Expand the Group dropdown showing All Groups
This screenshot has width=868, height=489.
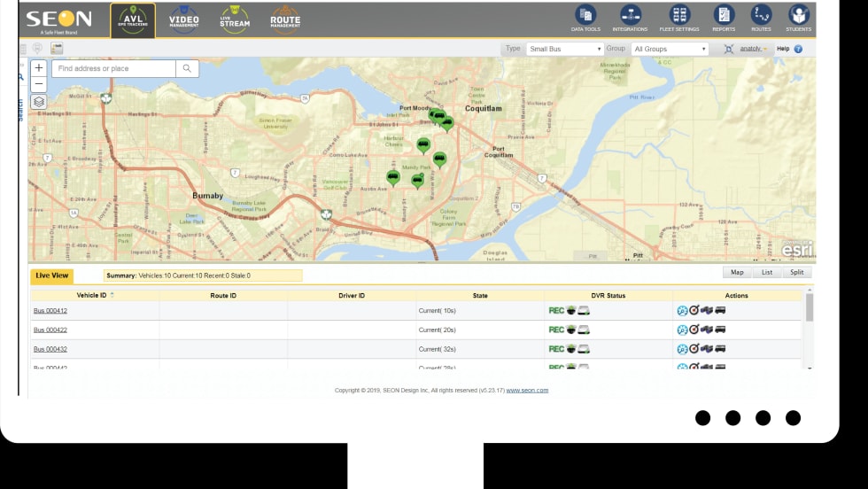click(x=670, y=50)
